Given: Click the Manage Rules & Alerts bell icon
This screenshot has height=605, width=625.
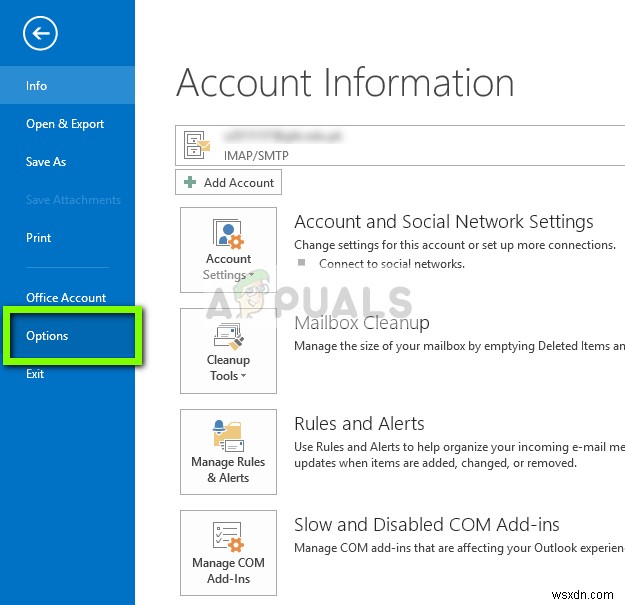Looking at the screenshot, I should point(228,436).
